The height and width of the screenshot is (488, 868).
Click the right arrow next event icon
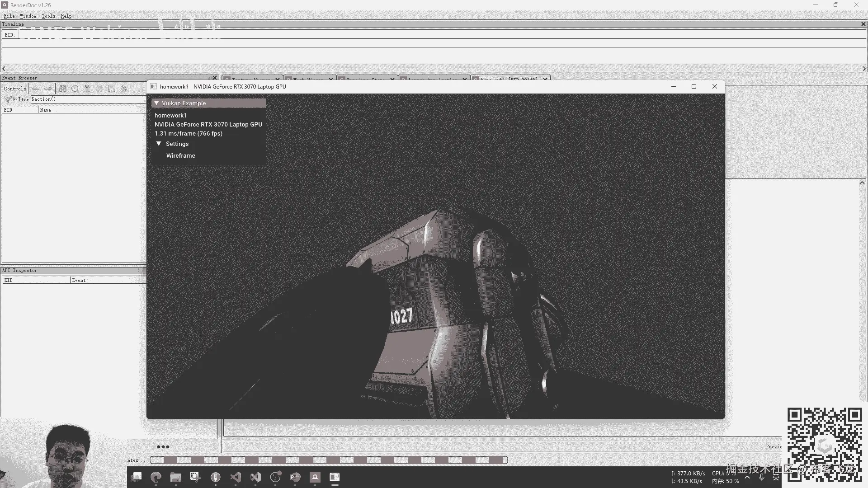pyautogui.click(x=48, y=89)
